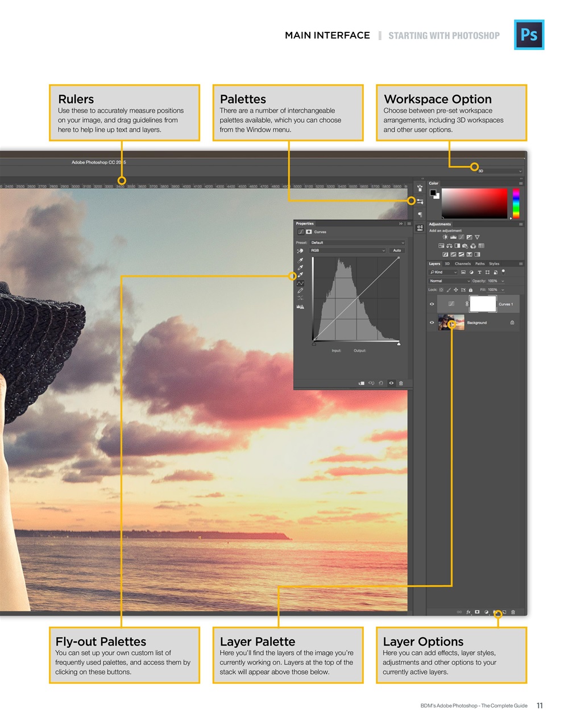Click the Create New Layer icon
Image resolution: width=564 pixels, height=728 pixels.
pos(504,612)
